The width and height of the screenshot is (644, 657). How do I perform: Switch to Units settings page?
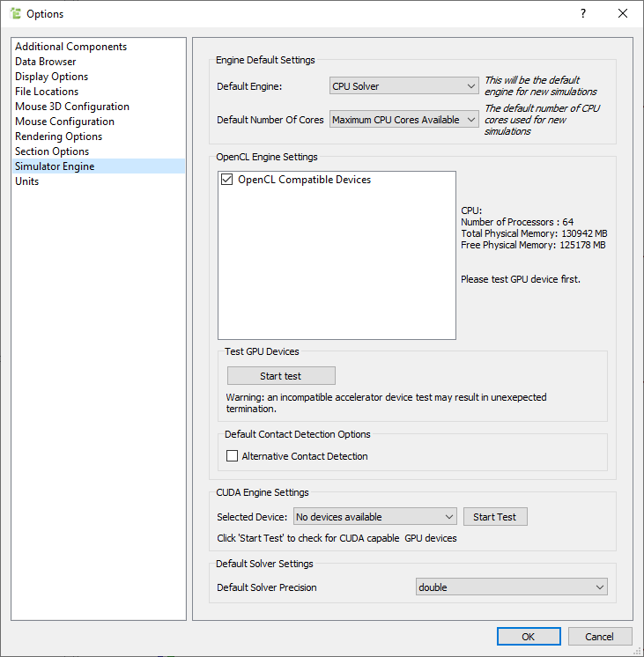coord(27,181)
